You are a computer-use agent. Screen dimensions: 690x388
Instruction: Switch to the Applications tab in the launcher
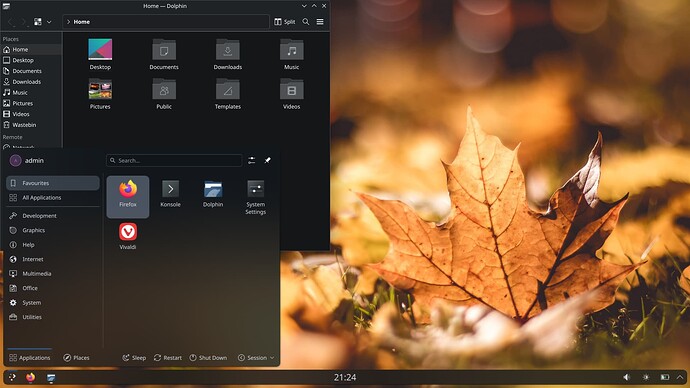29,358
